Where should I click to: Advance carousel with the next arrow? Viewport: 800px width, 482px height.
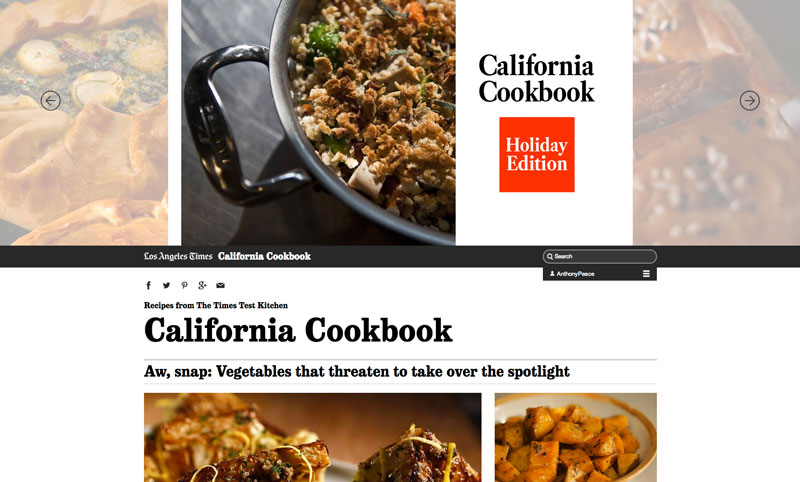click(x=749, y=100)
